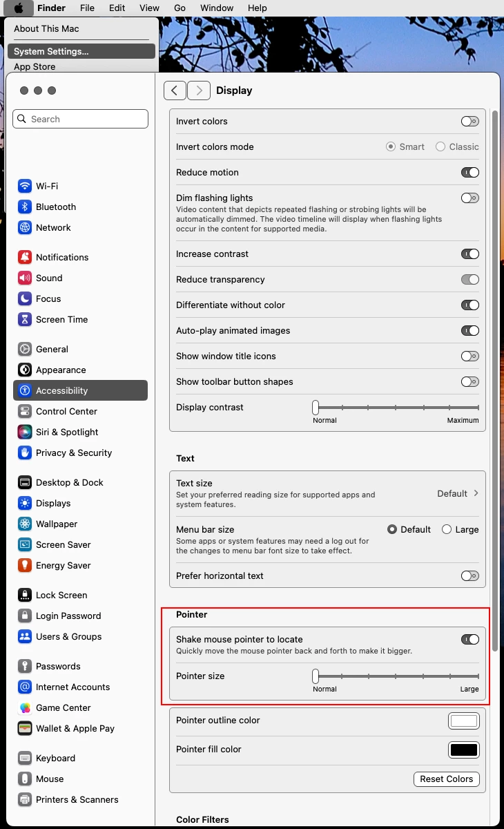Click Display contrast slider handle
The image size is (504, 829).
click(x=316, y=407)
